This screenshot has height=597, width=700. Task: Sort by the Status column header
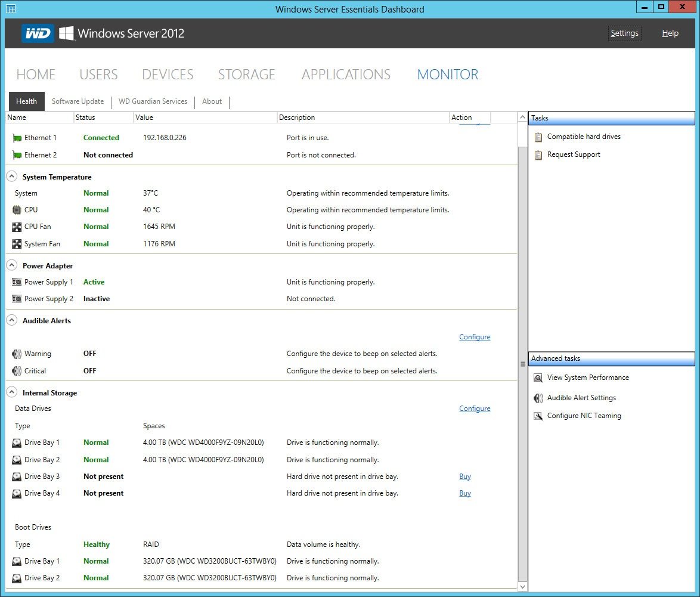click(104, 117)
